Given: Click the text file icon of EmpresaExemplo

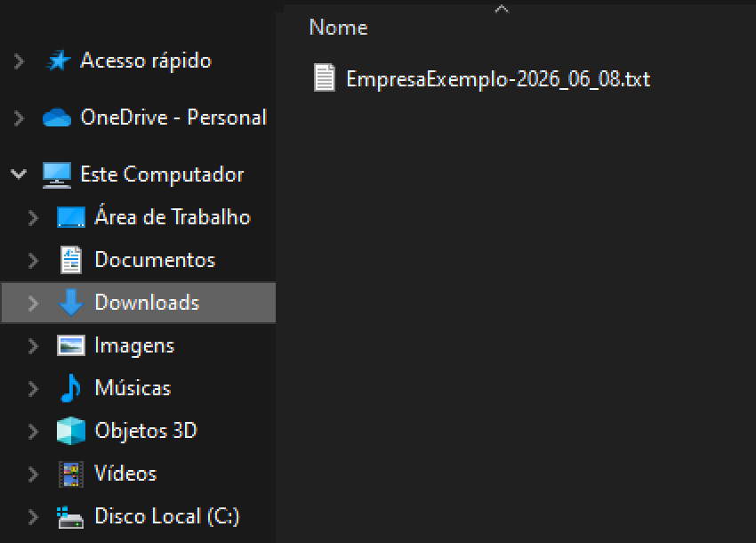Looking at the screenshot, I should click(x=325, y=78).
